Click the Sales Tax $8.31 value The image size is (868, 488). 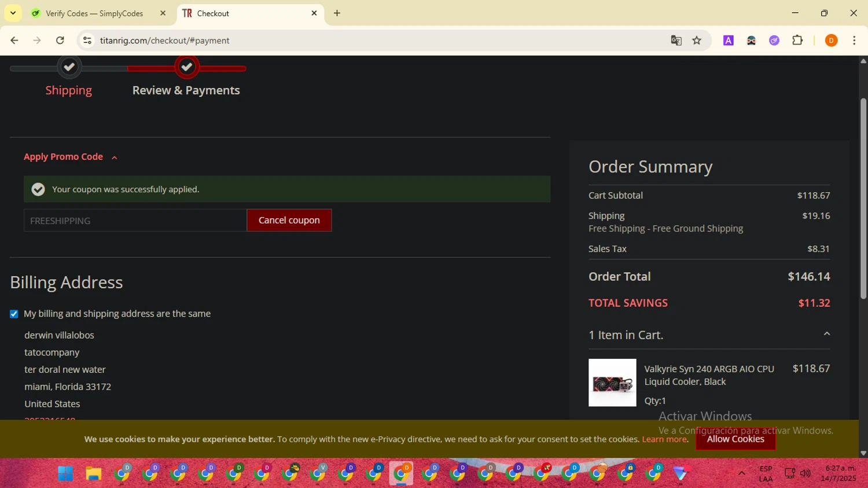818,249
